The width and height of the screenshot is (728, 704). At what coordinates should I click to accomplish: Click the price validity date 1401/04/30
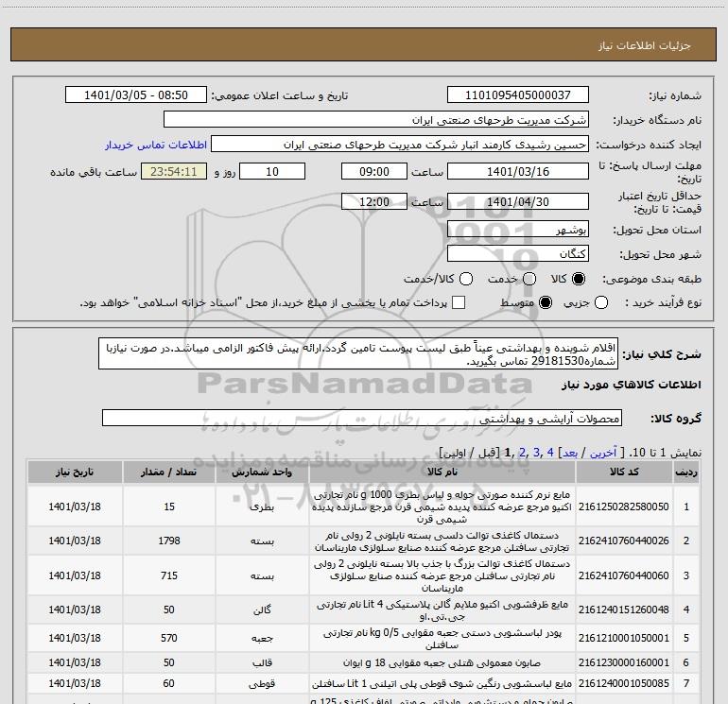coord(518,201)
